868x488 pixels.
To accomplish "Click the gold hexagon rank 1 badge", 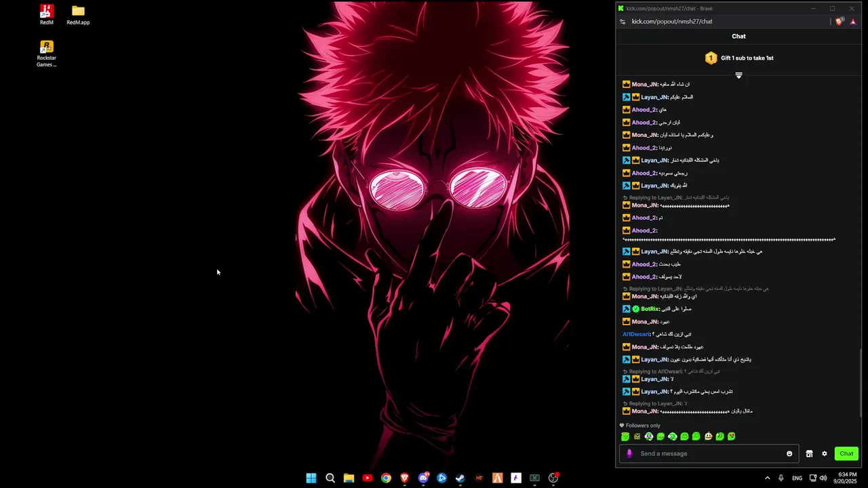I will [711, 58].
